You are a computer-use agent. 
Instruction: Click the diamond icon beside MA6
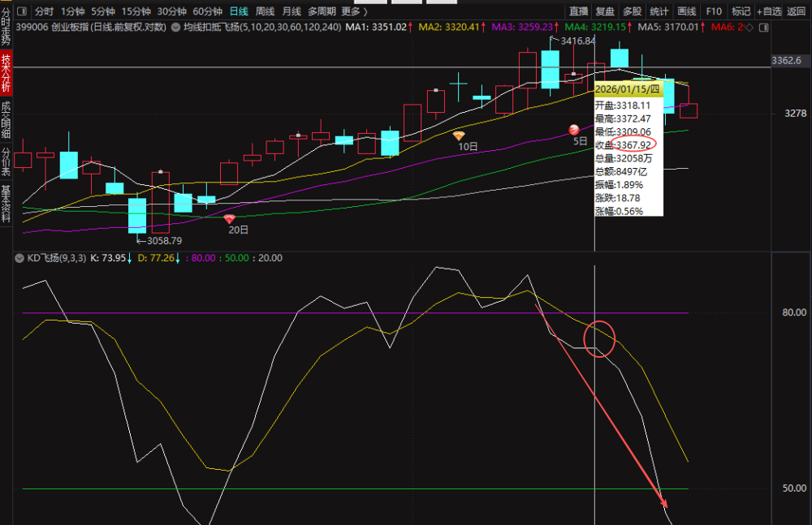(749, 28)
